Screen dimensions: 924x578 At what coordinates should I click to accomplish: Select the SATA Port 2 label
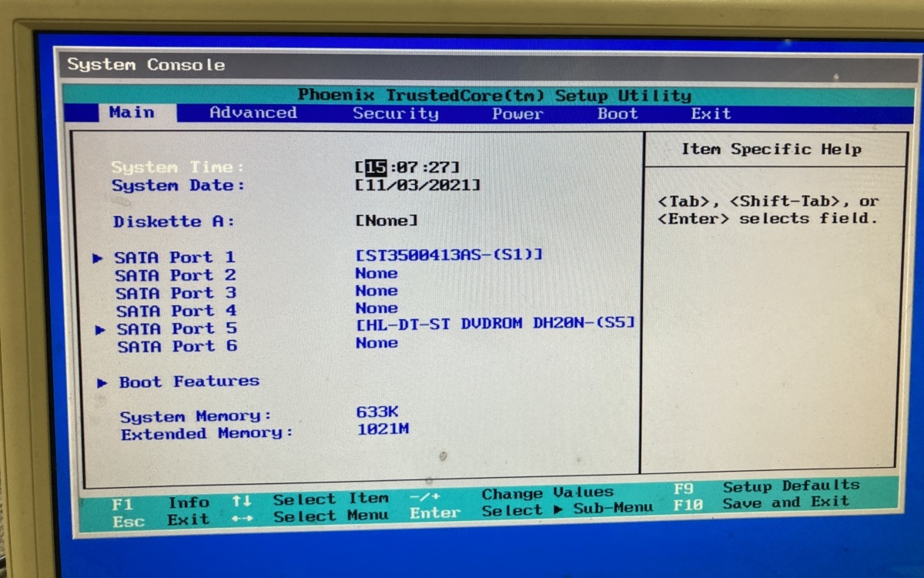(x=176, y=275)
